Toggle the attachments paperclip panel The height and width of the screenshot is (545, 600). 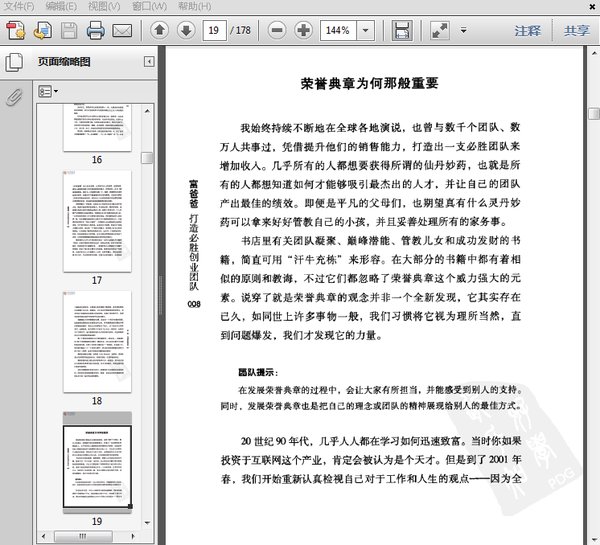tap(14, 97)
